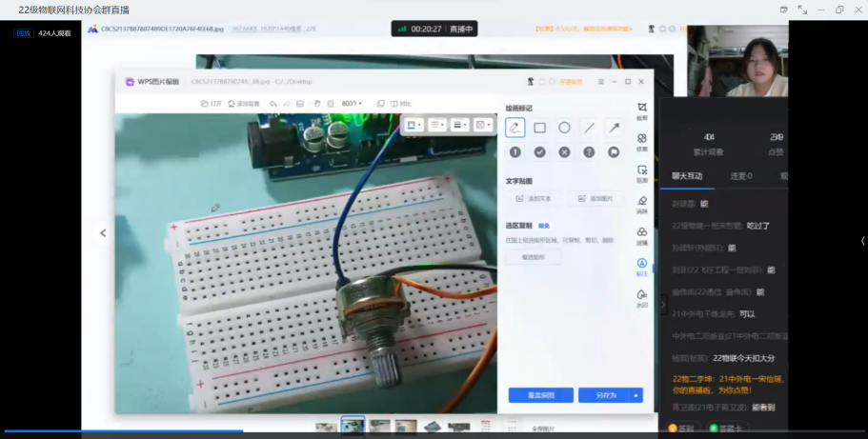Open the 抠图 cutout tool in sidebar
Viewport: 868px width, 439px height.
click(x=641, y=173)
